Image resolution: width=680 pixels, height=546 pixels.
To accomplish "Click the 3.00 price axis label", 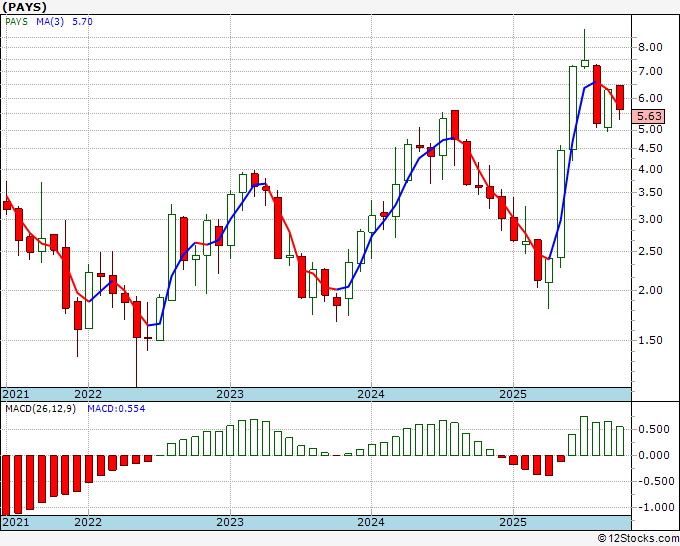I will click(650, 219).
